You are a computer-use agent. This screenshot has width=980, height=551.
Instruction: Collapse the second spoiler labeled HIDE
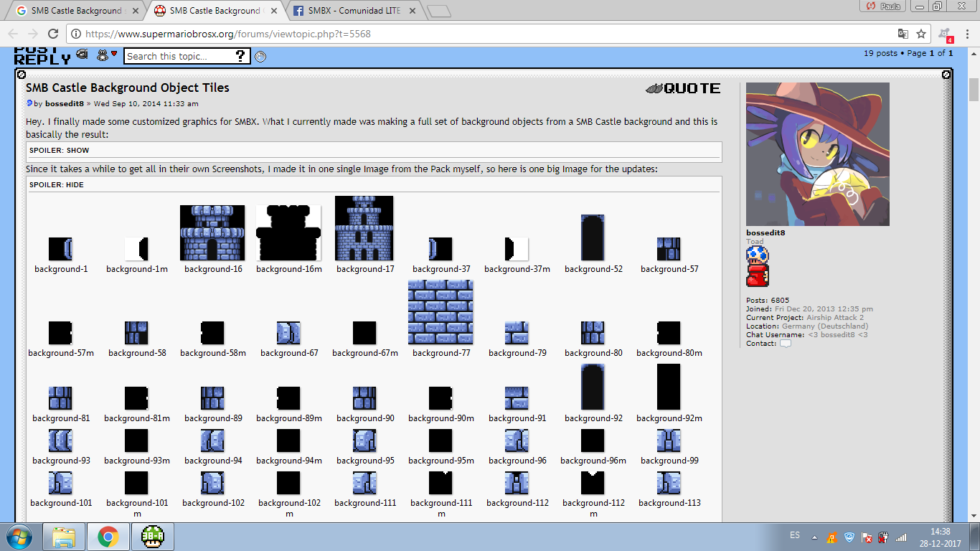pos(57,184)
